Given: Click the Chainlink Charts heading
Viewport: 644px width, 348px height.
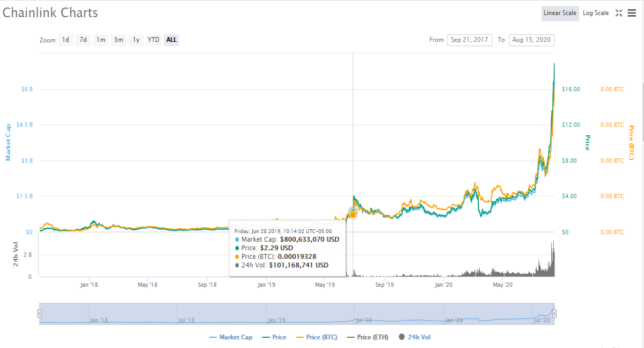Looking at the screenshot, I should point(50,12).
